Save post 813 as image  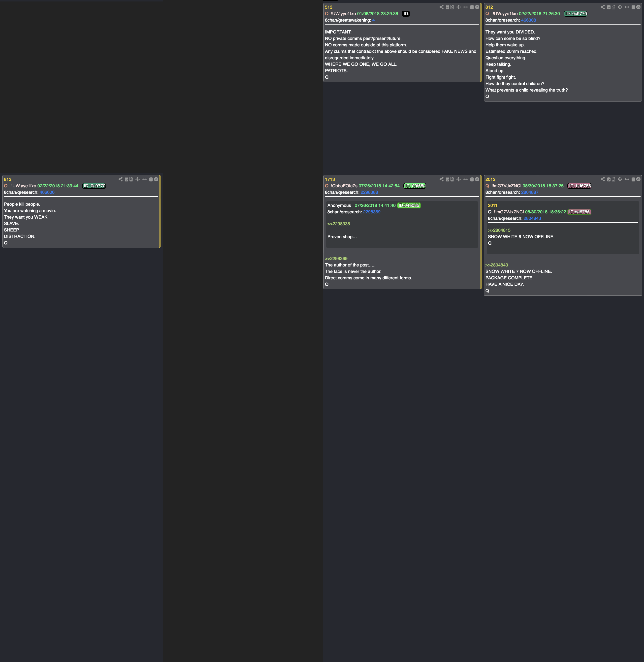click(x=131, y=179)
